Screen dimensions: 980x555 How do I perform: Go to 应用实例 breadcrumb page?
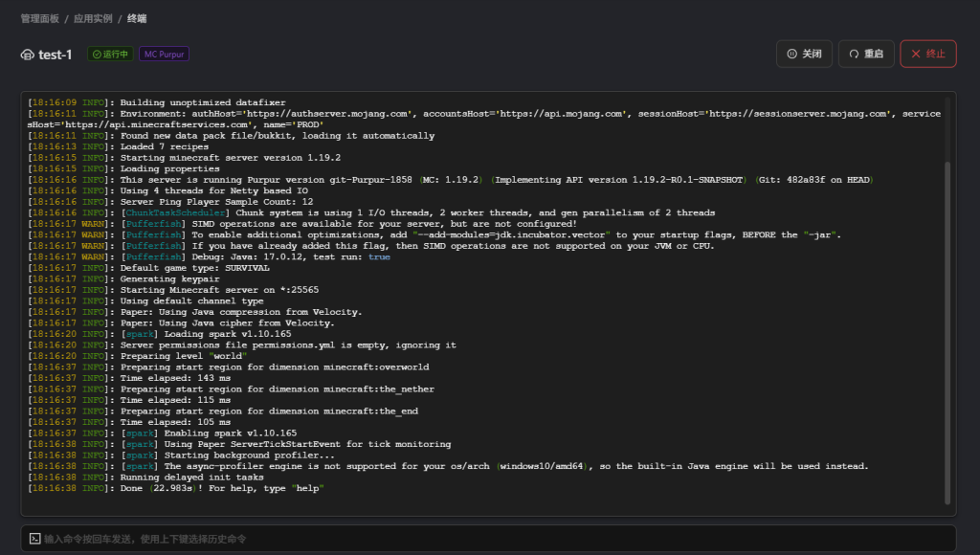pos(93,18)
